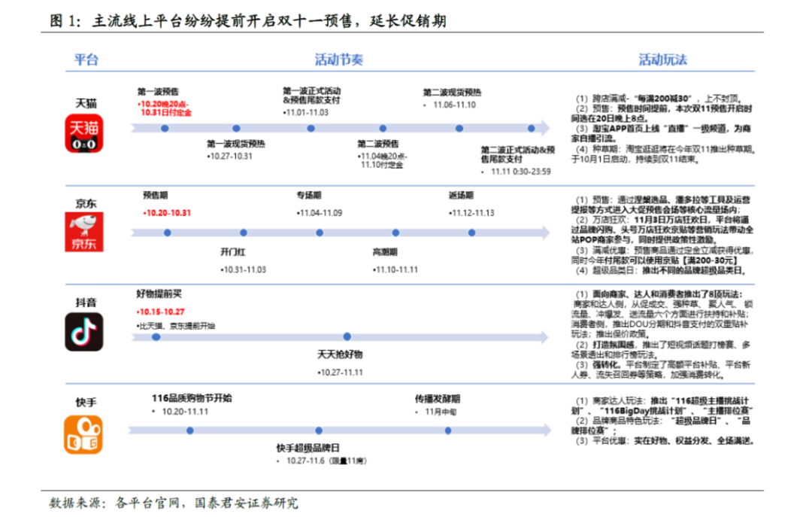This screenshot has width=812, height=517.
Task: Click Kuaishou timeline dot below 传播发酵期
Action: [x=448, y=430]
